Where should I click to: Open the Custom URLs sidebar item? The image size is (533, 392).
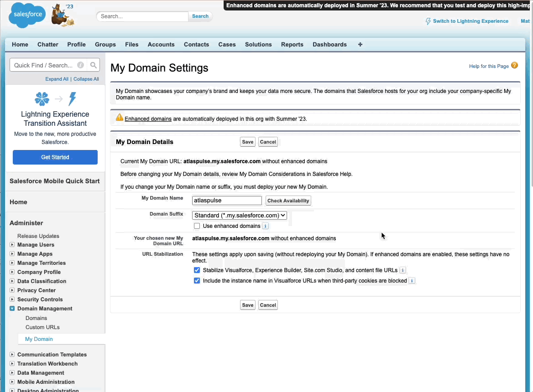[x=42, y=328]
